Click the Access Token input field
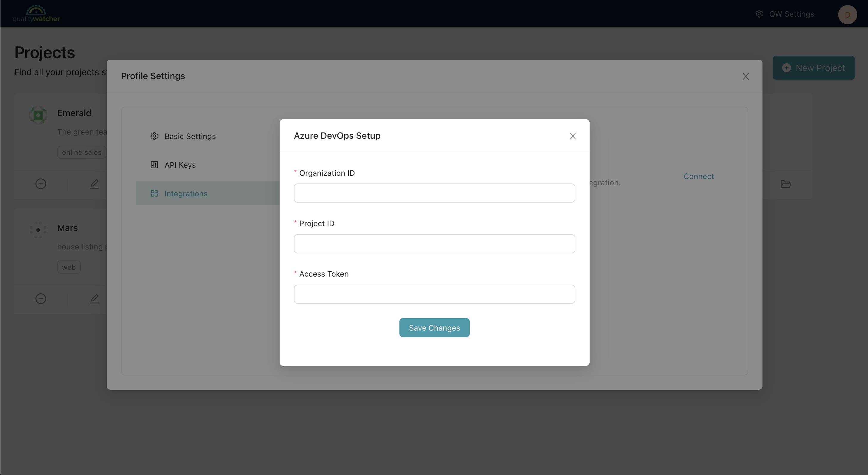The height and width of the screenshot is (475, 868). tap(434, 294)
